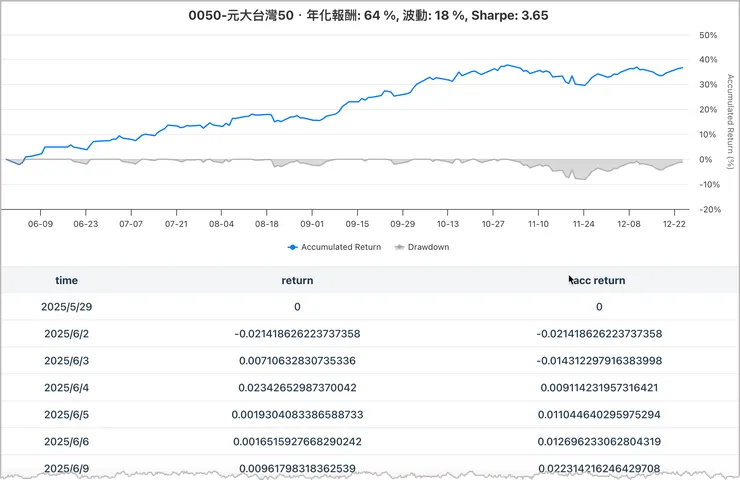Screen dimensions: 740x480
Task: Click acc return value 0.012696233062804319
Action: (599, 441)
